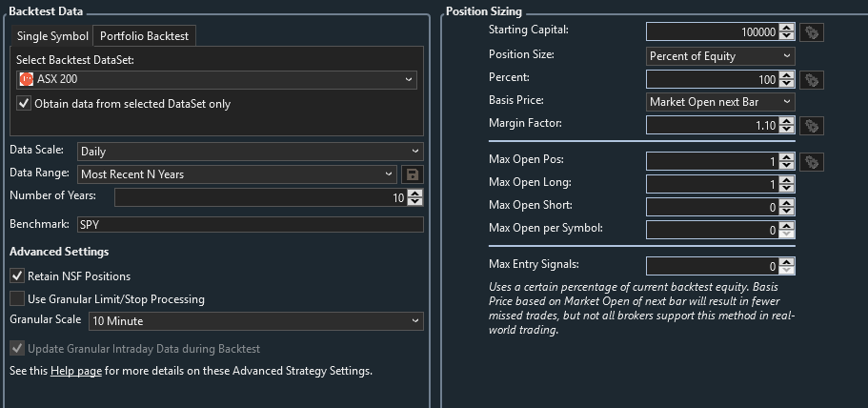Expand the Basis Price dropdown
868x408 pixels.
click(x=720, y=101)
